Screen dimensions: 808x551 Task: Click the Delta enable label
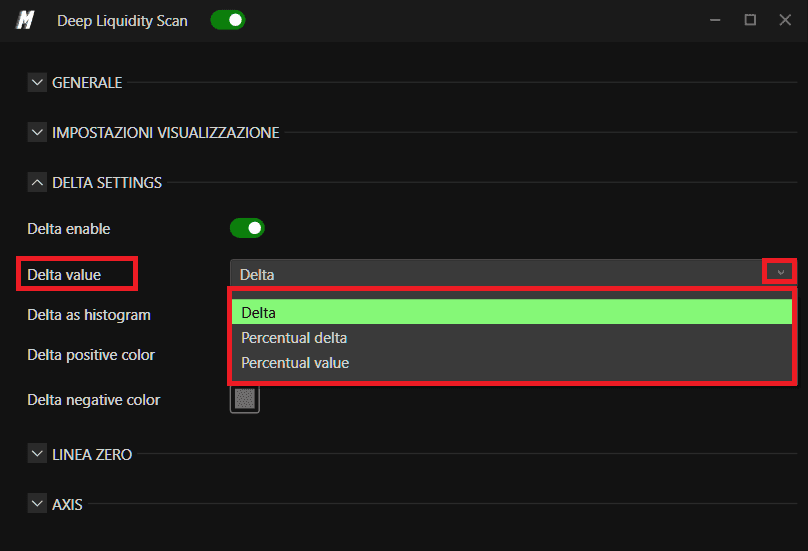[69, 229]
